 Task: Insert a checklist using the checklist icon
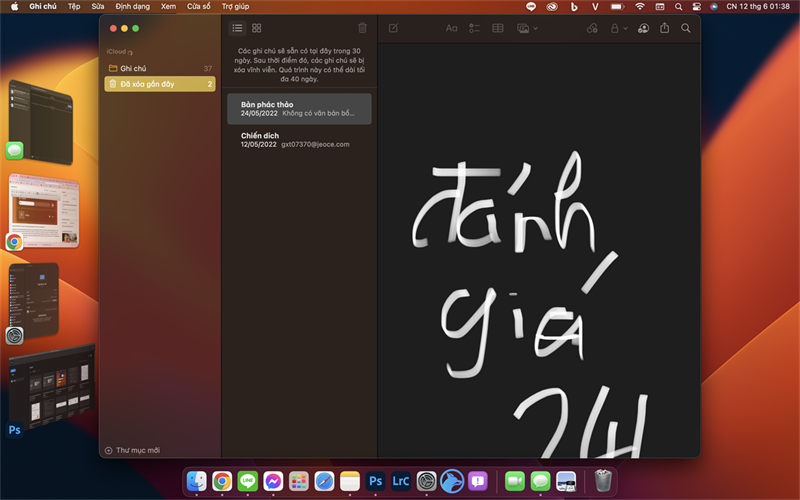coord(474,28)
